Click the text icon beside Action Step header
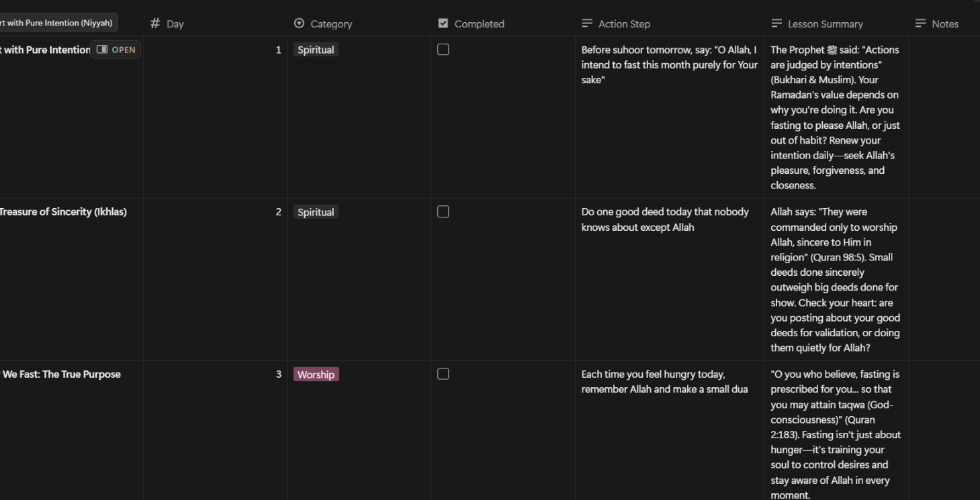This screenshot has width=980, height=500. tap(588, 23)
